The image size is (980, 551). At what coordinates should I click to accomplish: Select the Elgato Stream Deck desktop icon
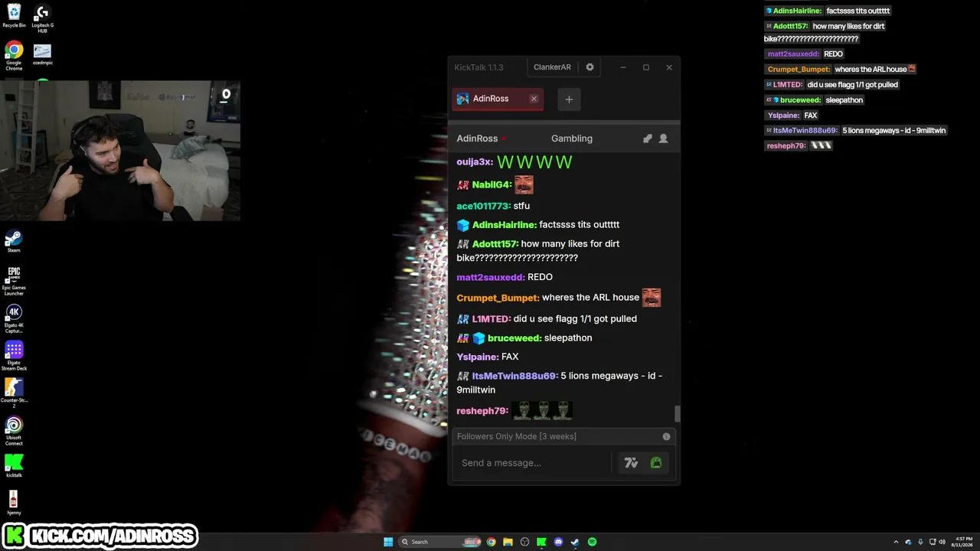point(14,356)
